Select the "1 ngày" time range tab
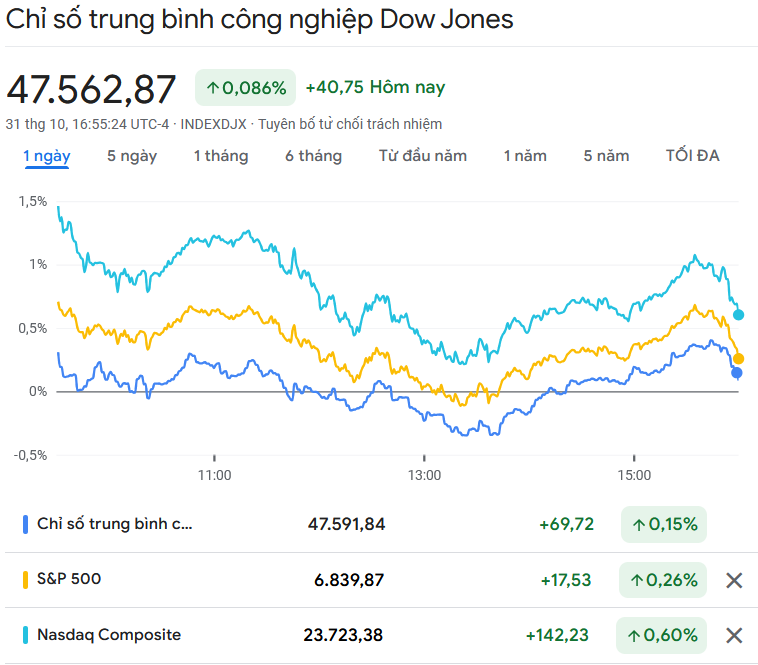The width and height of the screenshot is (758, 665). (x=47, y=156)
